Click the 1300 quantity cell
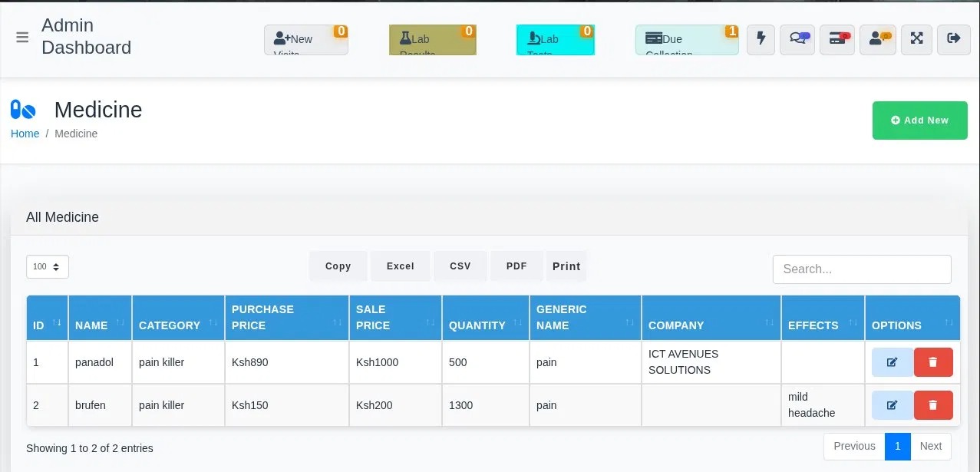The height and width of the screenshot is (472, 980). pyautogui.click(x=486, y=405)
